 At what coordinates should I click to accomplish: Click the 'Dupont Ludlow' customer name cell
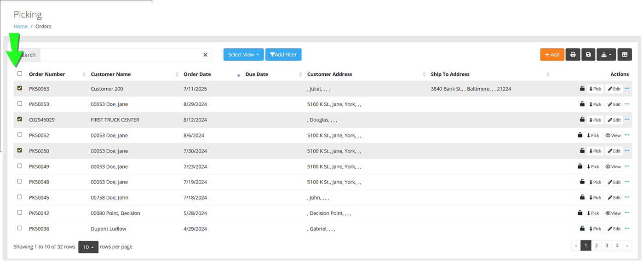[108, 229]
